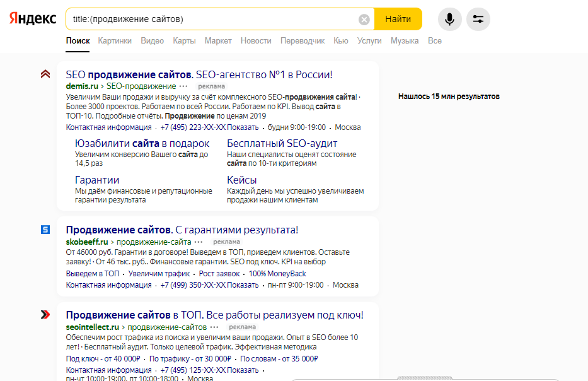Open search settings sliders icon
The image size is (588, 381).
[x=478, y=19]
